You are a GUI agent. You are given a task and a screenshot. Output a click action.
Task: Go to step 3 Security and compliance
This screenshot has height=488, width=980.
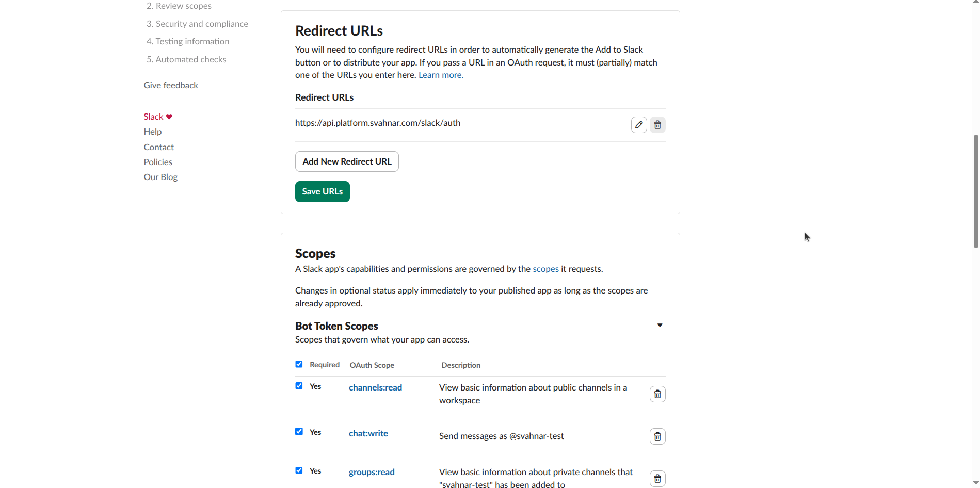[x=197, y=24]
